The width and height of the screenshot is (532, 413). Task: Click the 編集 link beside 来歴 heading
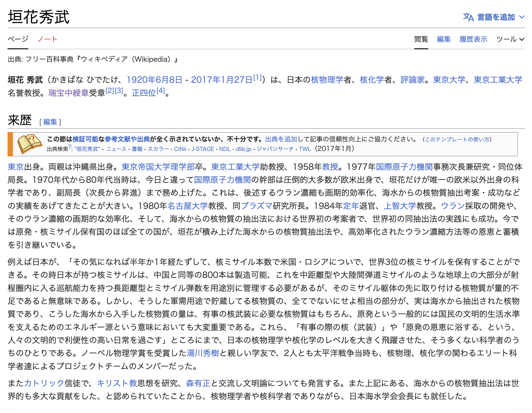click(x=50, y=122)
